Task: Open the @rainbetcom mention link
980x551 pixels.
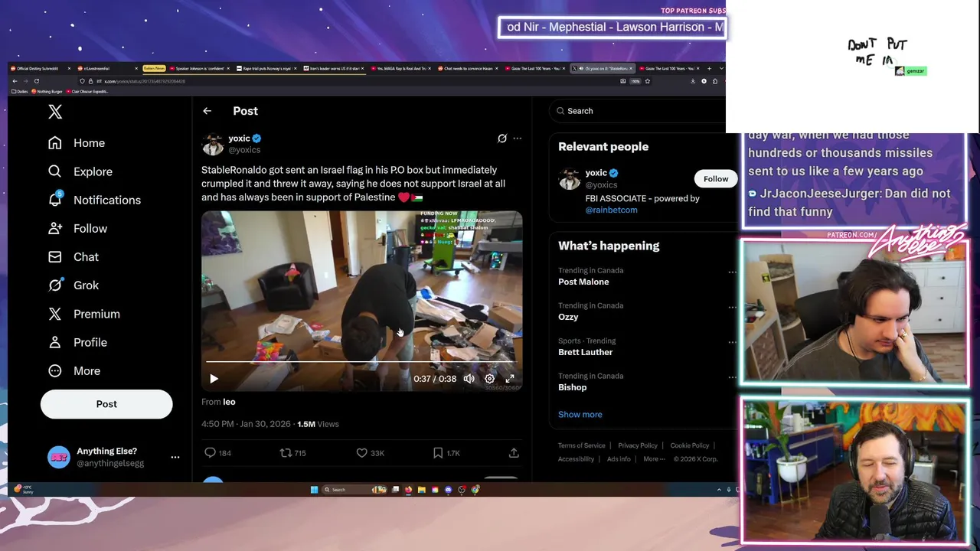Action: click(x=611, y=210)
